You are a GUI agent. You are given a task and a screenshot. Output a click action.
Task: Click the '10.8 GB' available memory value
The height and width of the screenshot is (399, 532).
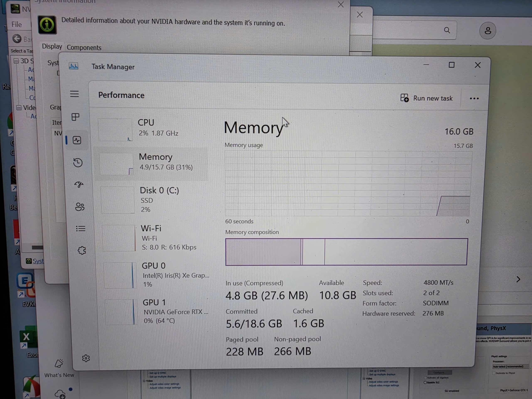(x=337, y=295)
